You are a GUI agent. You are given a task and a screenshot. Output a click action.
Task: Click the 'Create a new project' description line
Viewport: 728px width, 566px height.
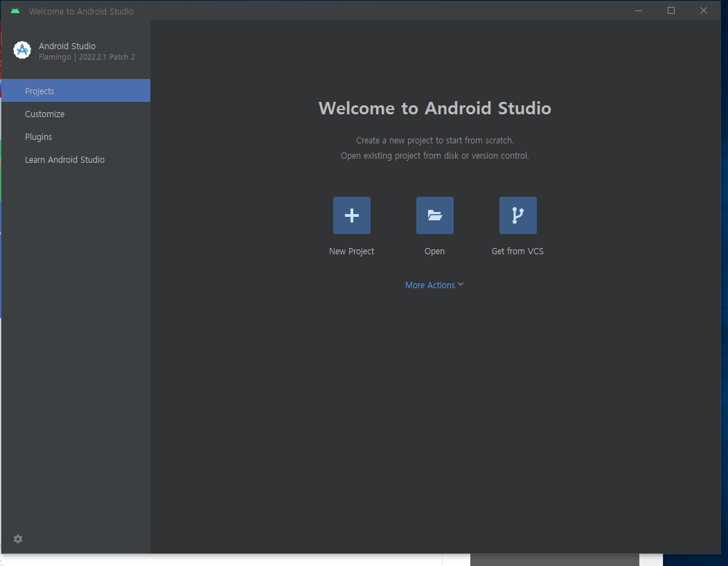434,140
